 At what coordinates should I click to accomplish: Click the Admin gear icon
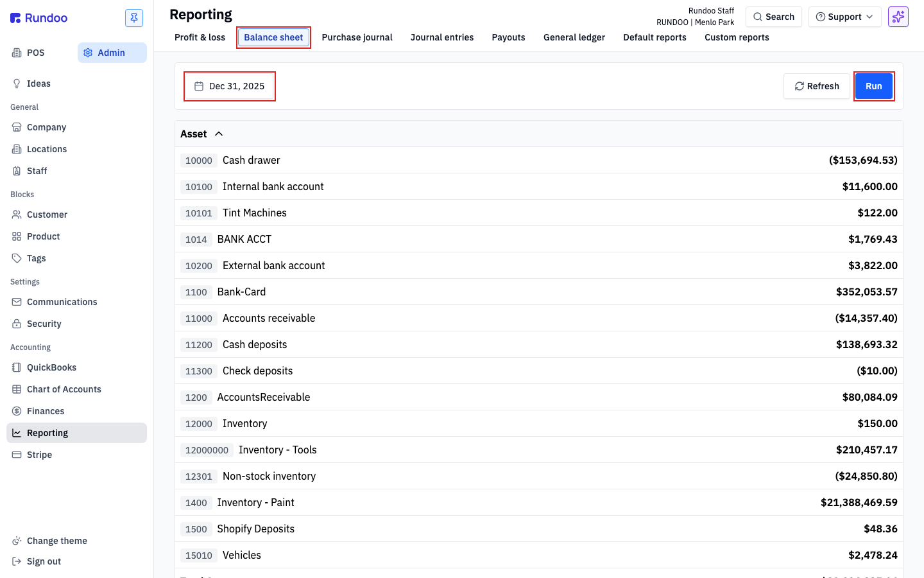88,53
